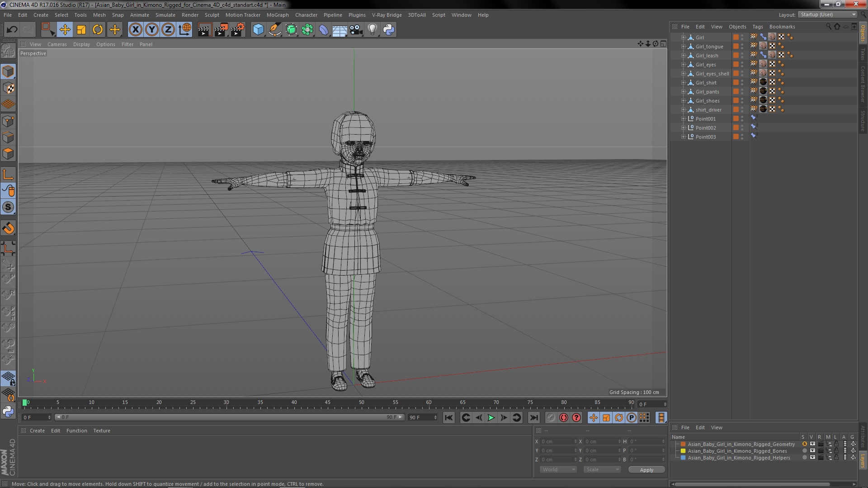Expand the shirt_driver object

(684, 110)
